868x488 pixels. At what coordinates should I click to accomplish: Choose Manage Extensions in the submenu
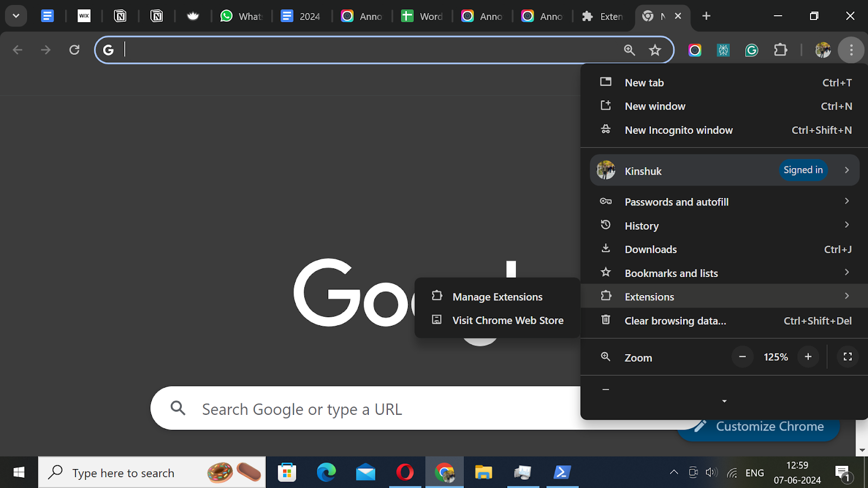coord(497,297)
